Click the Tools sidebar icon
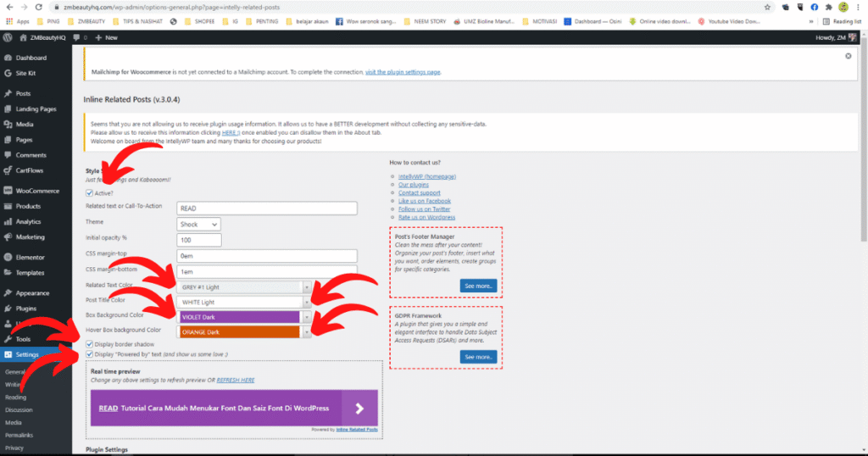This screenshot has width=868, height=456. [8, 339]
